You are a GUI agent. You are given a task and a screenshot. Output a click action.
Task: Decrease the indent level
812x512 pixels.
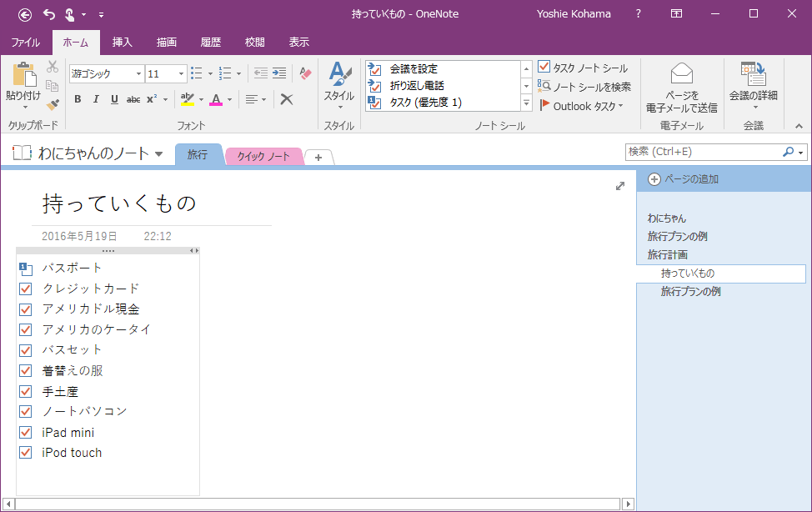(261, 73)
